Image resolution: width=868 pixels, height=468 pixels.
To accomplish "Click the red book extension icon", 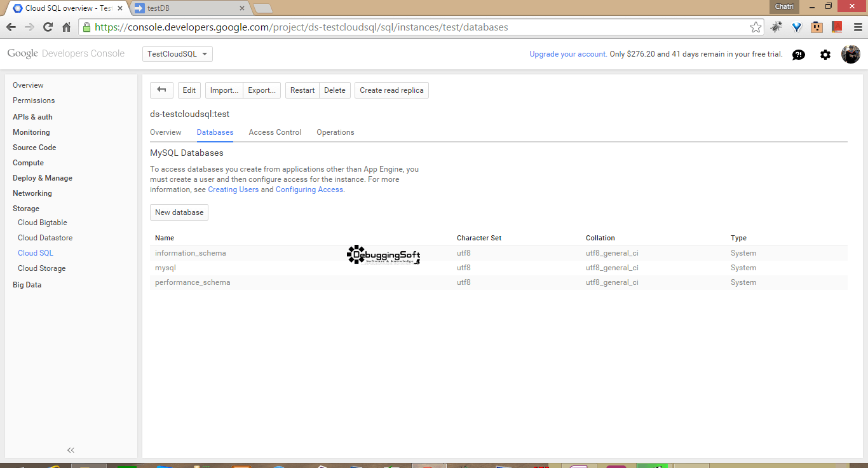I will click(837, 27).
